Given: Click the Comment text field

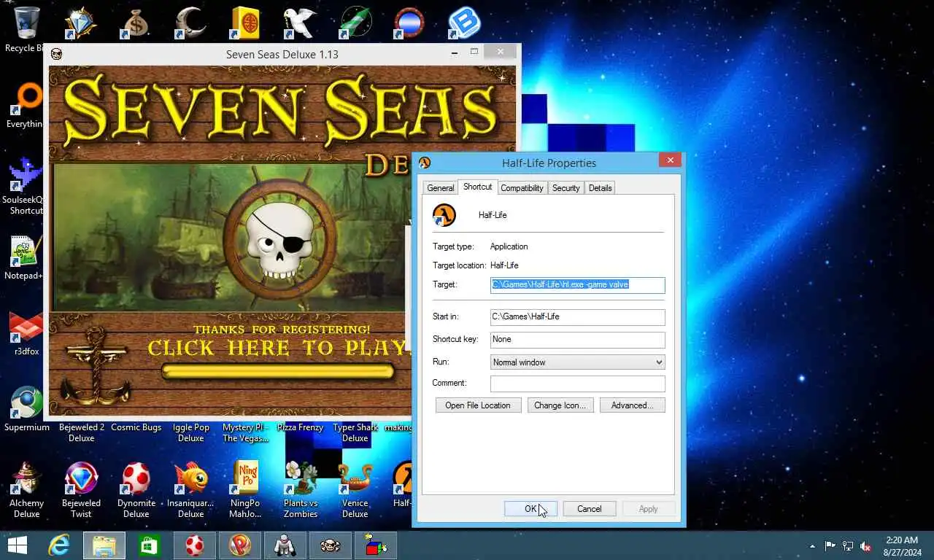Looking at the screenshot, I should 578,384.
